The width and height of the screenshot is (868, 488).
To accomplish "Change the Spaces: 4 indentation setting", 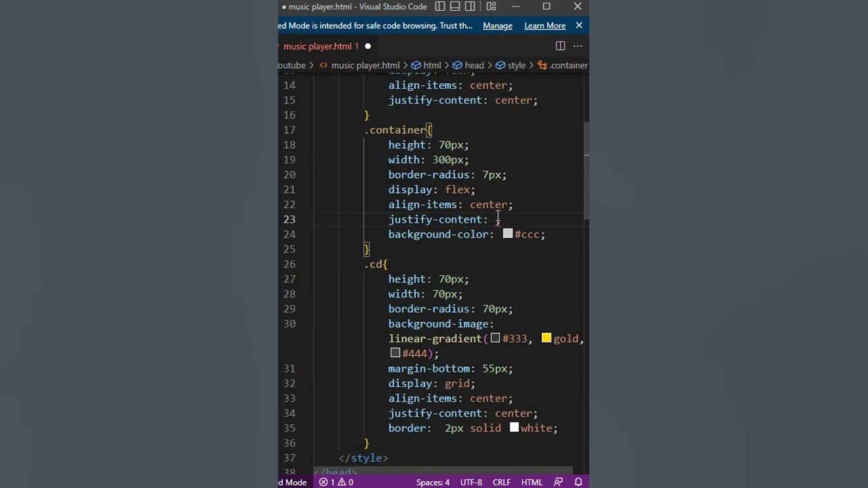I will click(433, 482).
